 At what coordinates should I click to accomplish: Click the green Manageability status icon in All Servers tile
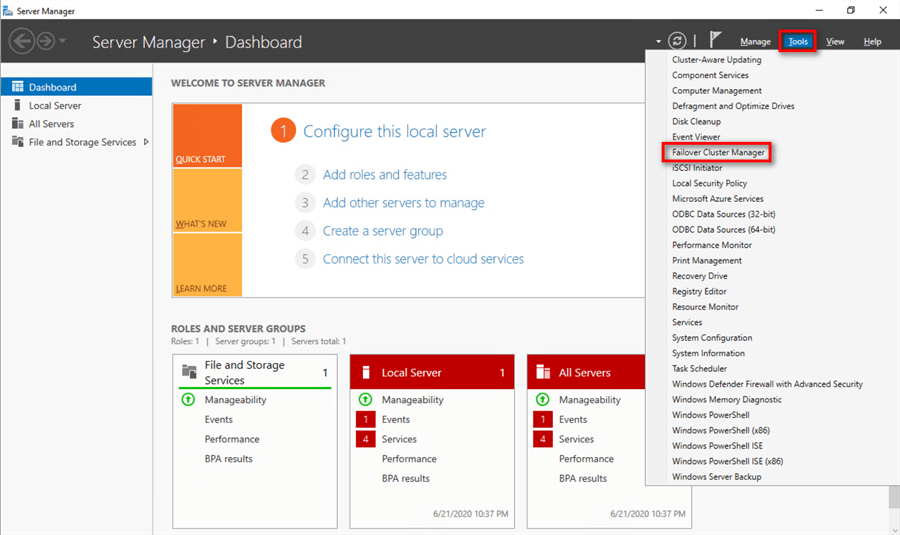542,400
